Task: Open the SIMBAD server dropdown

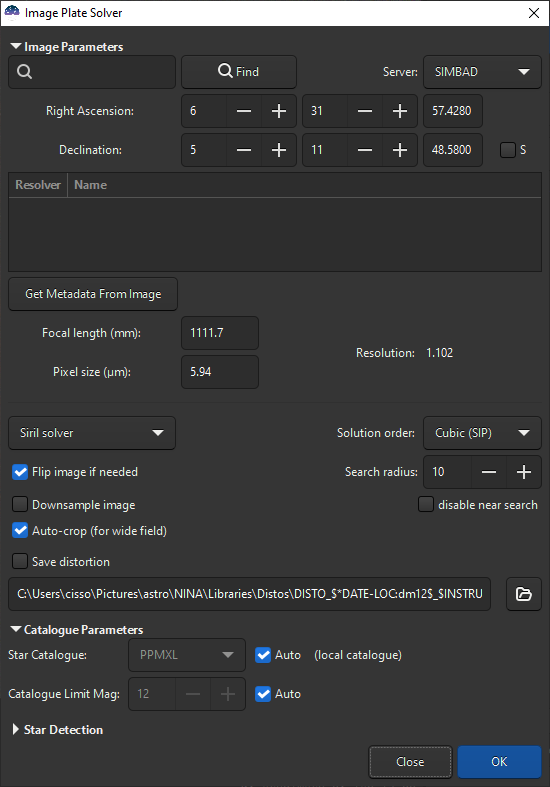Action: [482, 72]
